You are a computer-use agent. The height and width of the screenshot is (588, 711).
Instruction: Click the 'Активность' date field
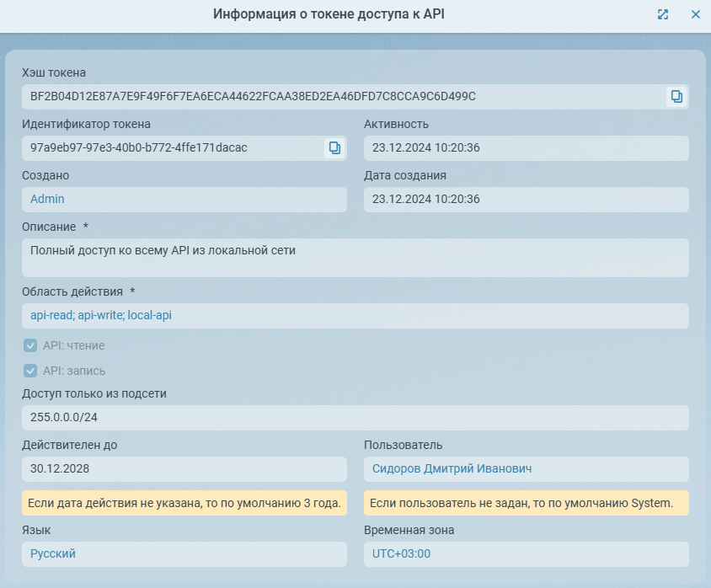click(526, 148)
